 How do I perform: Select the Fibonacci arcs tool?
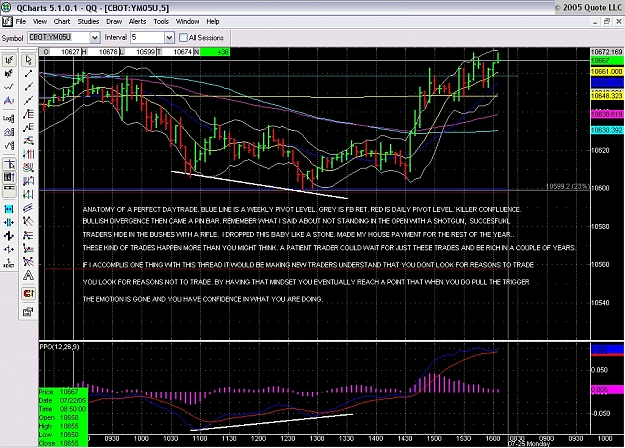pyautogui.click(x=28, y=167)
